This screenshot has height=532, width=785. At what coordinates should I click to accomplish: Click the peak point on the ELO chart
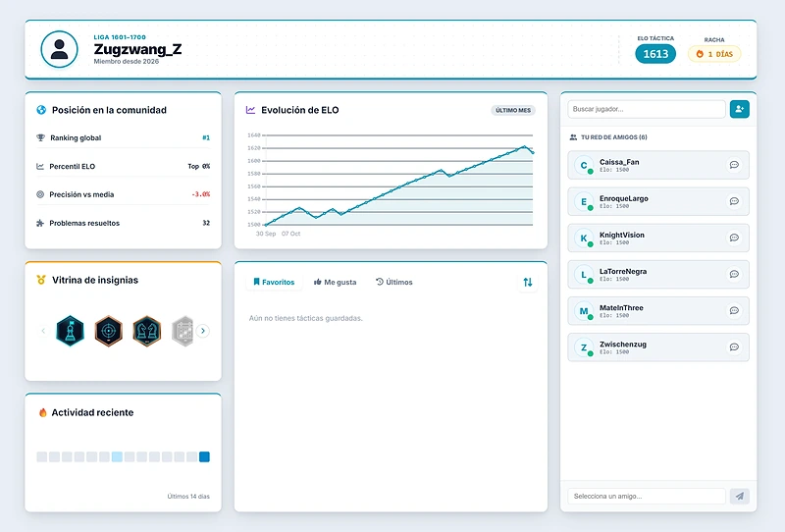[524, 146]
